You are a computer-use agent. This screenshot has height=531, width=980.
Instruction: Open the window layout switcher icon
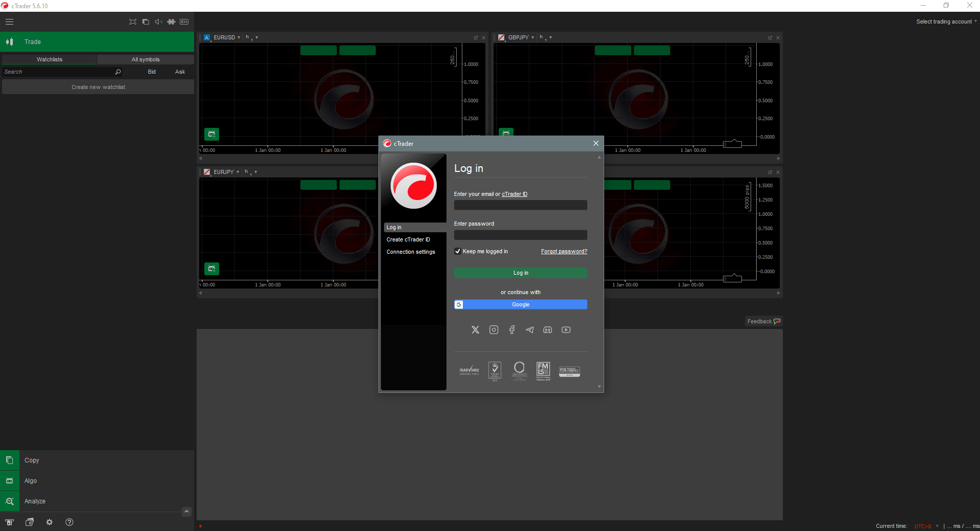145,21
